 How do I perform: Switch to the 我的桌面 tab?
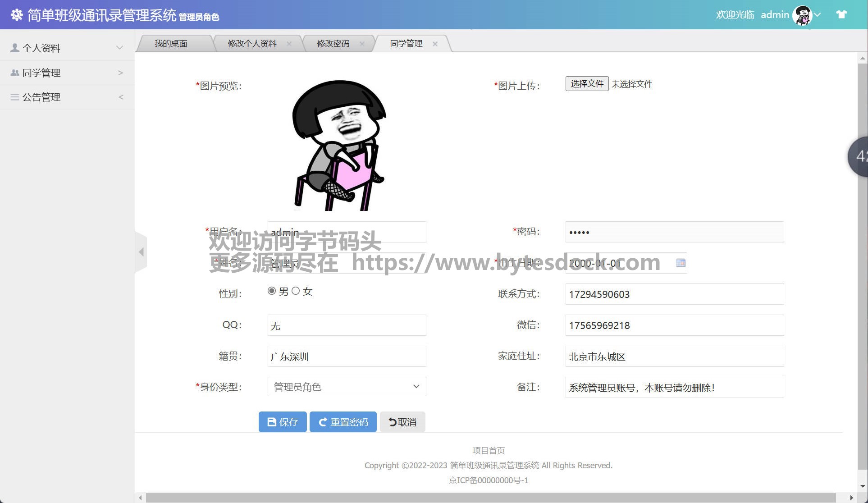171,44
